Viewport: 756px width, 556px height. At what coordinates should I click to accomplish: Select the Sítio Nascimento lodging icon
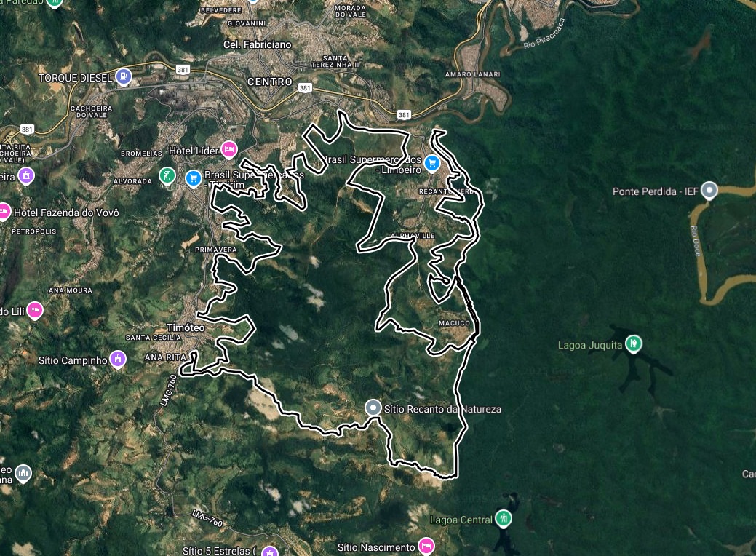[426, 546]
